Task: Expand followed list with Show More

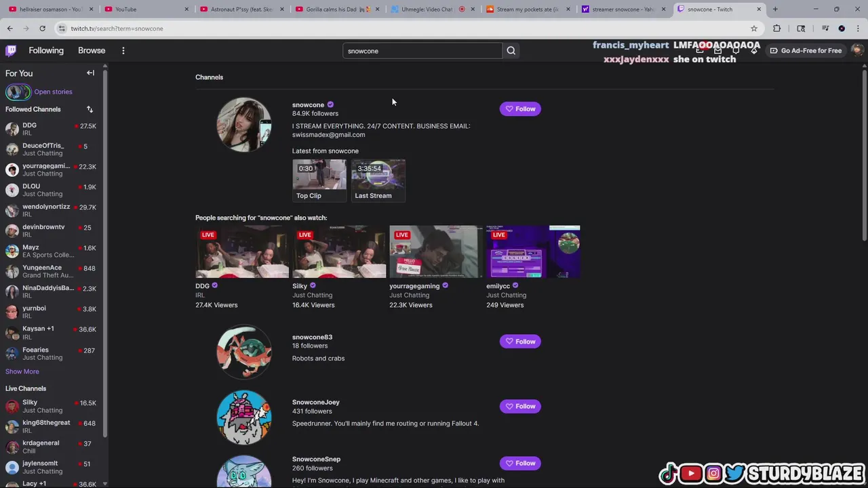Action: pyautogui.click(x=22, y=371)
